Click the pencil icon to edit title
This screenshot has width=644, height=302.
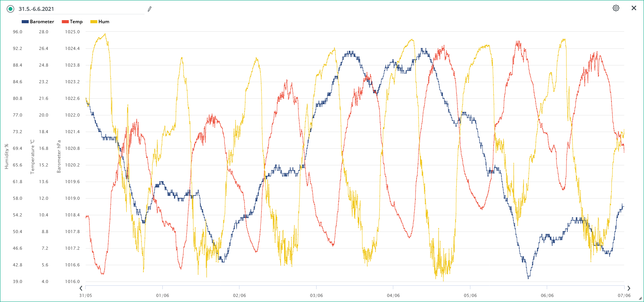point(150,9)
